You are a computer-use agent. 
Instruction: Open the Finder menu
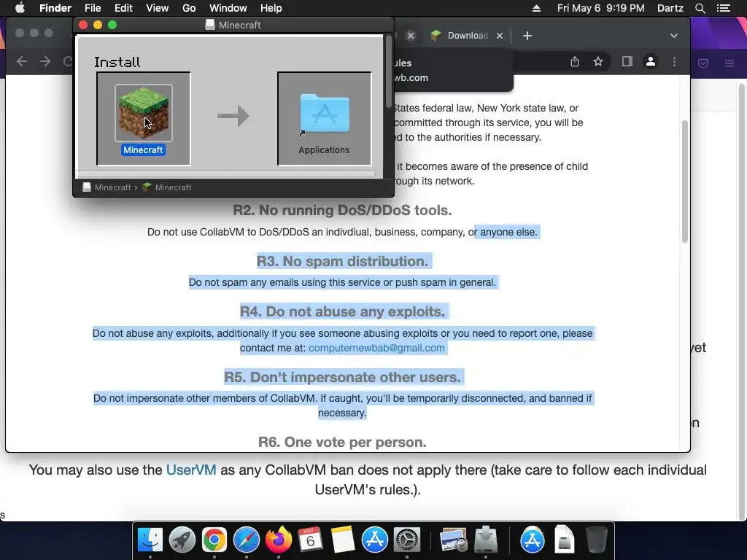pyautogui.click(x=55, y=8)
